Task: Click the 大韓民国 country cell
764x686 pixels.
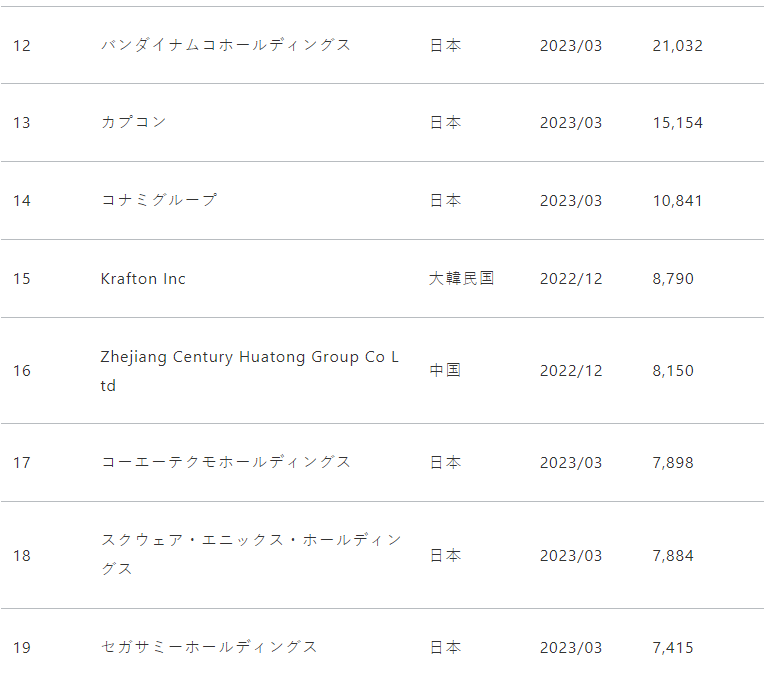Action: click(462, 278)
